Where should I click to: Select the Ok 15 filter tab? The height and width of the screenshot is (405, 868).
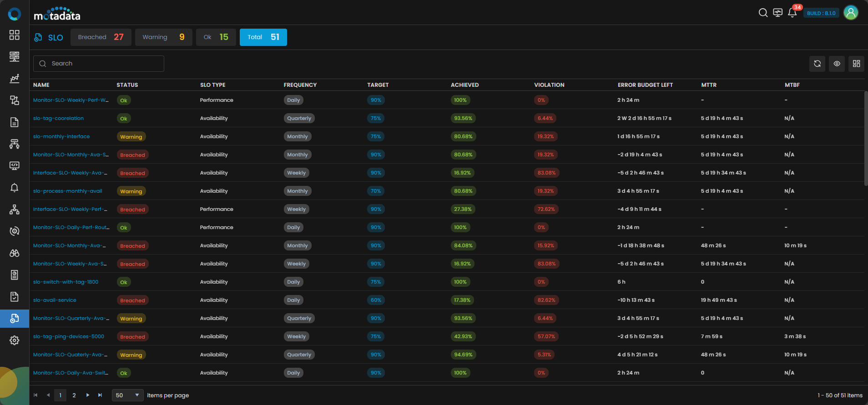[x=216, y=37]
